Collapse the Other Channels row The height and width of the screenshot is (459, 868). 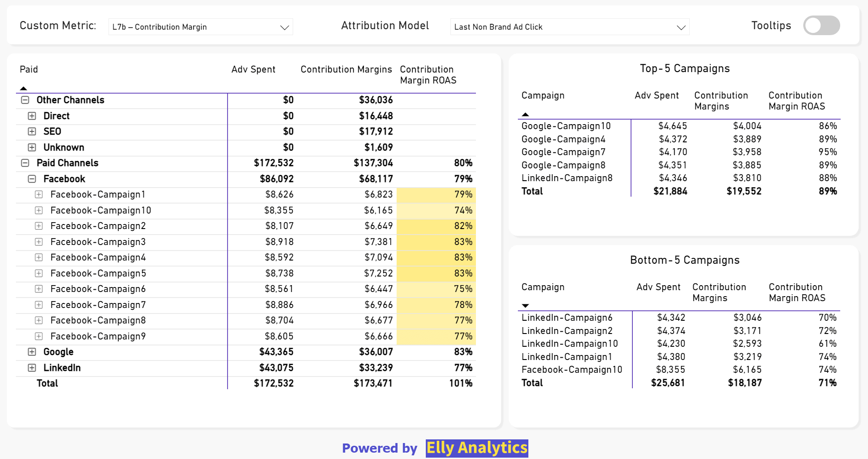[x=26, y=100]
